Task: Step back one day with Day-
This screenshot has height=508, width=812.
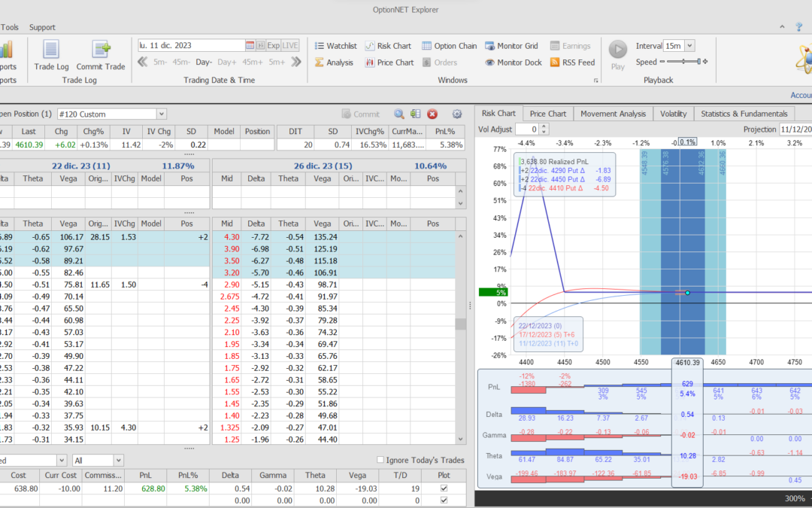Action: [205, 62]
